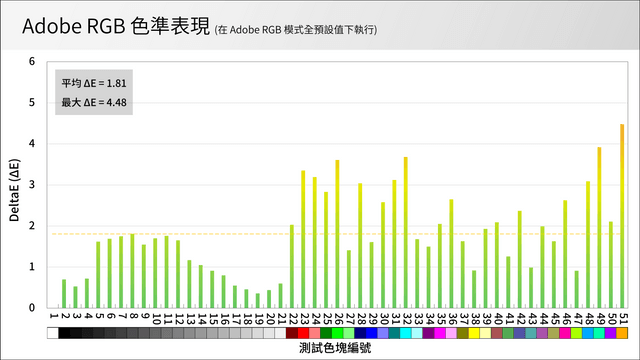Click the Adobe RGB 色準表現 chart title
The width and height of the screenshot is (640, 360).
[116, 26]
